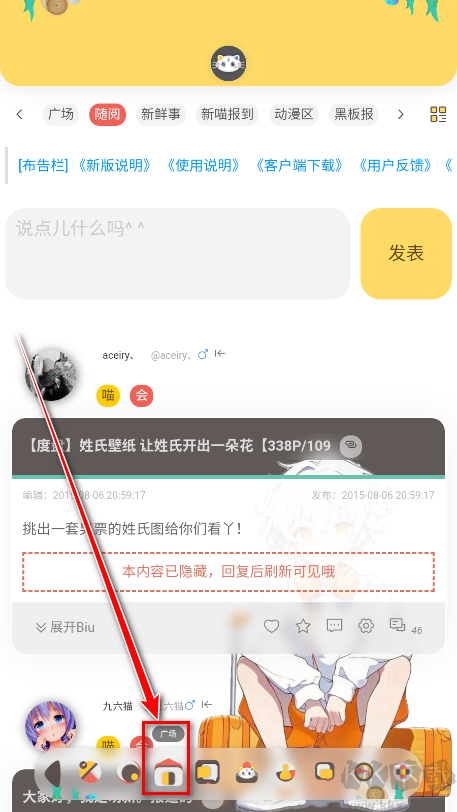Open the post's comment bubble icon
457x812 pixels.
pyautogui.click(x=335, y=626)
